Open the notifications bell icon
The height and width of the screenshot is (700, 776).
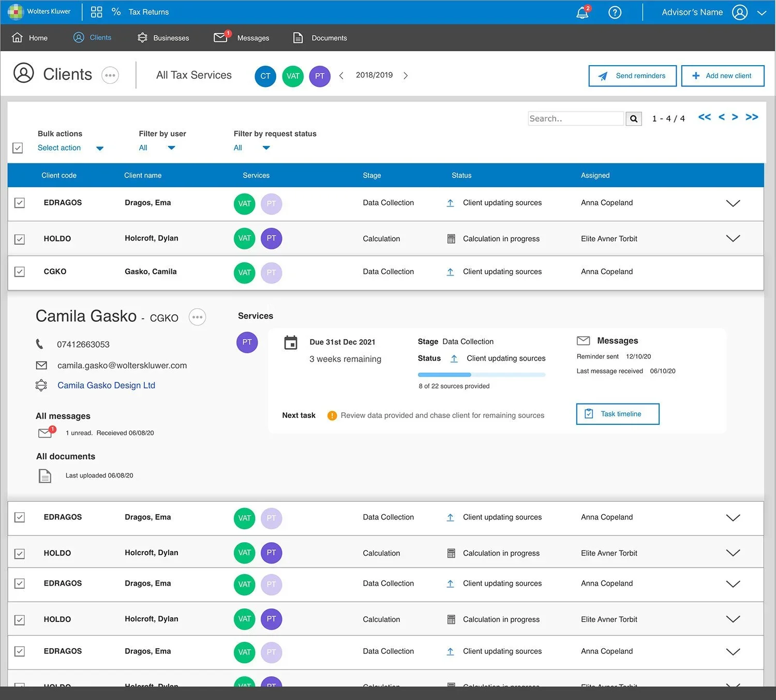coord(583,12)
